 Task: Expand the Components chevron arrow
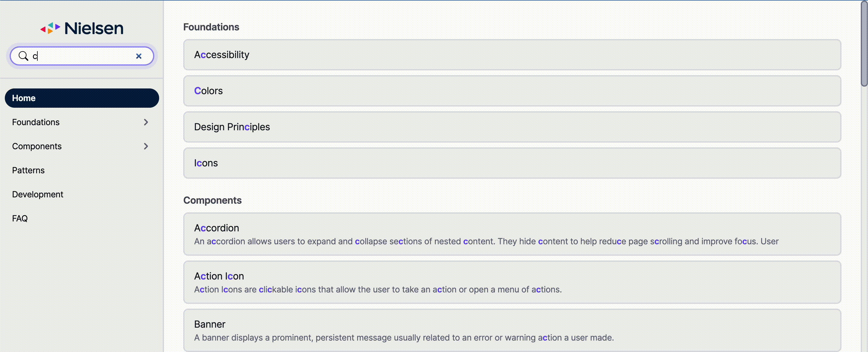146,147
